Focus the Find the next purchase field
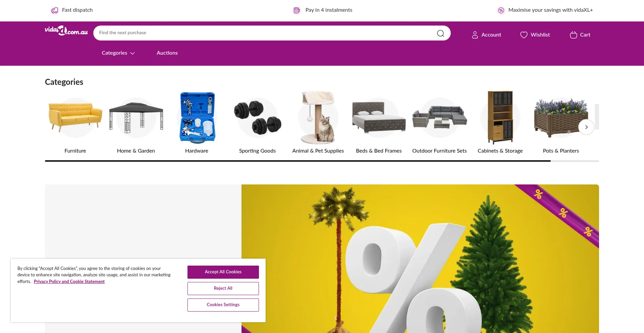644x333 pixels. [x=265, y=33]
